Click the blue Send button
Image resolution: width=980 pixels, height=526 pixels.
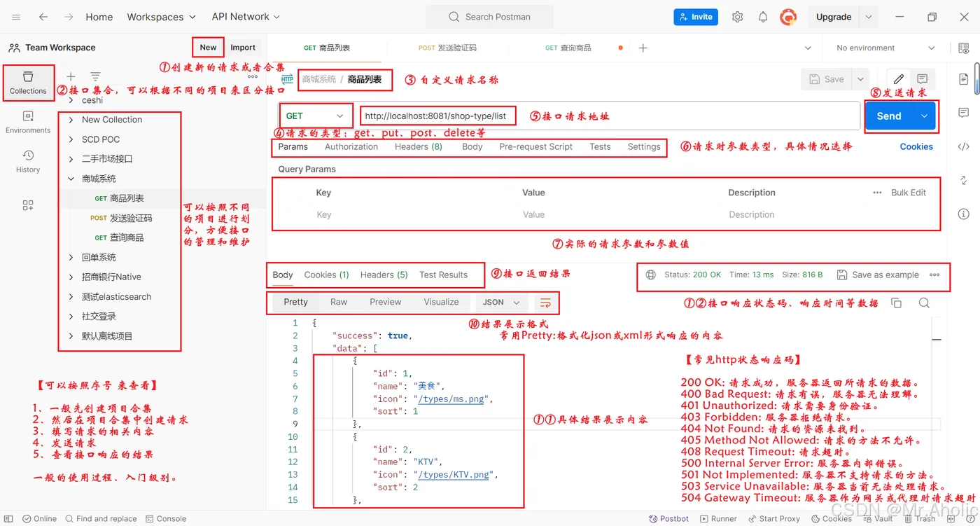click(889, 116)
